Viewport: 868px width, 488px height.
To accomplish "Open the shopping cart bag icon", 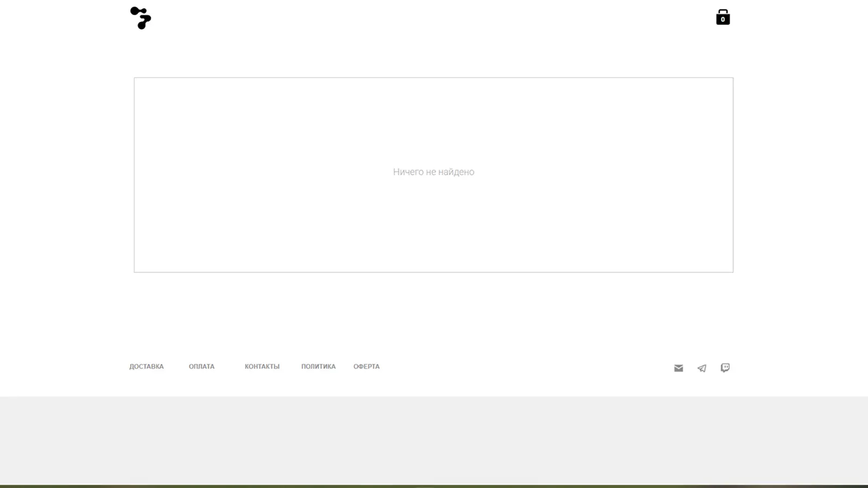I will (x=723, y=17).
